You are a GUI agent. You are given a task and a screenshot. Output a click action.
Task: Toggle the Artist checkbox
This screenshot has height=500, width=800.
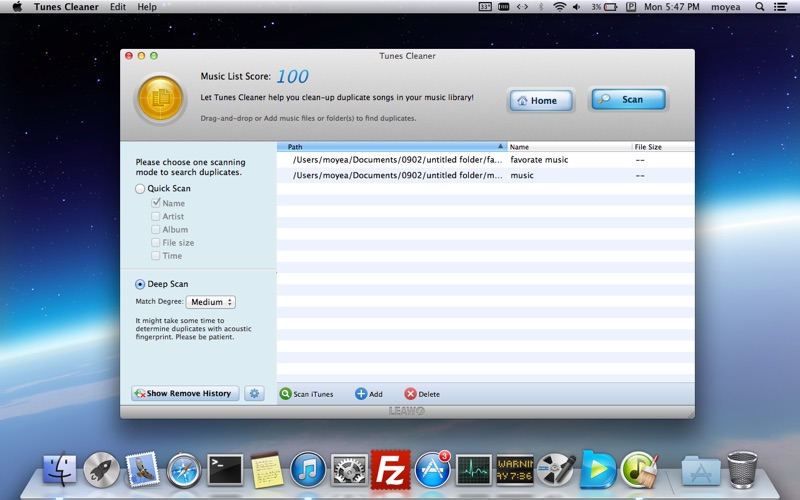click(155, 216)
